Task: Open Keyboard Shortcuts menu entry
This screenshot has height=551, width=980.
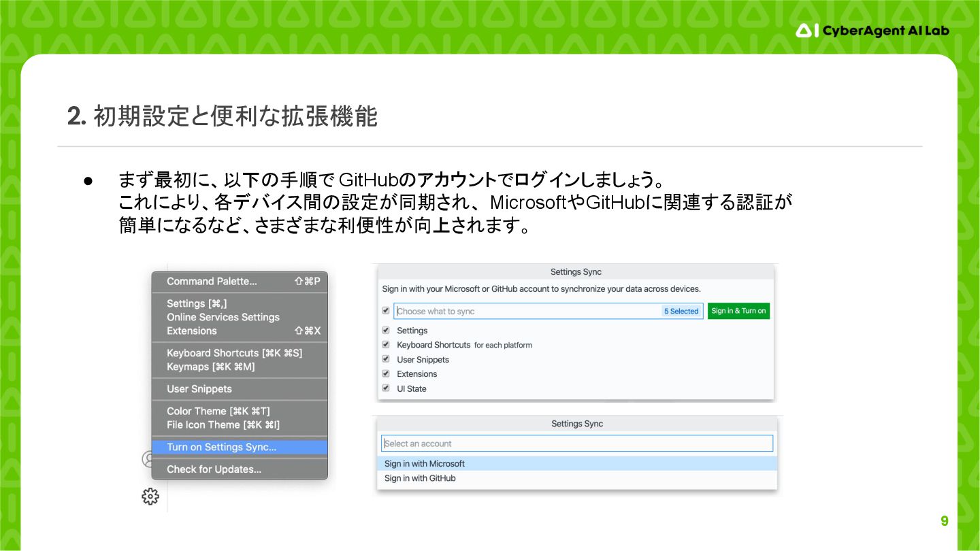Action: click(240, 353)
